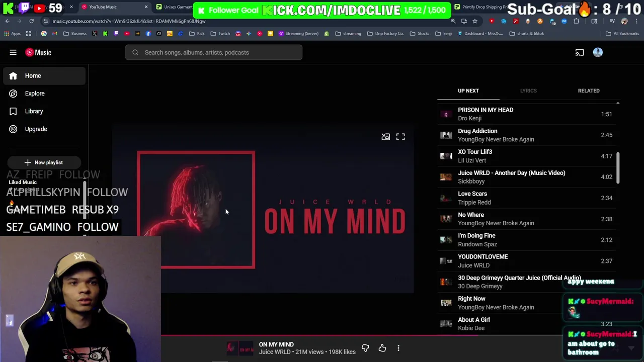Play YOUDONTLOVEME from the queue

pos(527,261)
